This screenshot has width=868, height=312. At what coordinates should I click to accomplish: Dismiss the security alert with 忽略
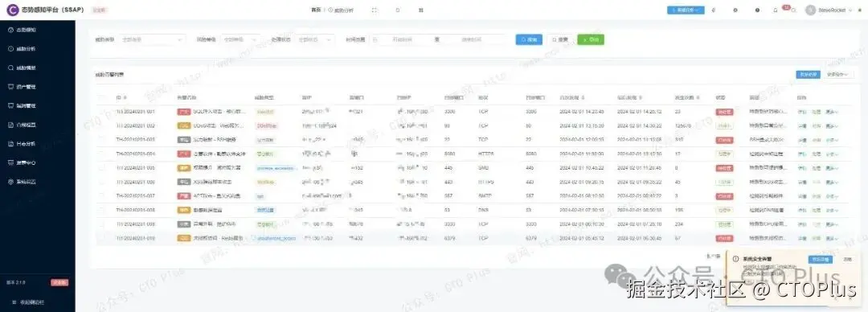[x=848, y=259]
